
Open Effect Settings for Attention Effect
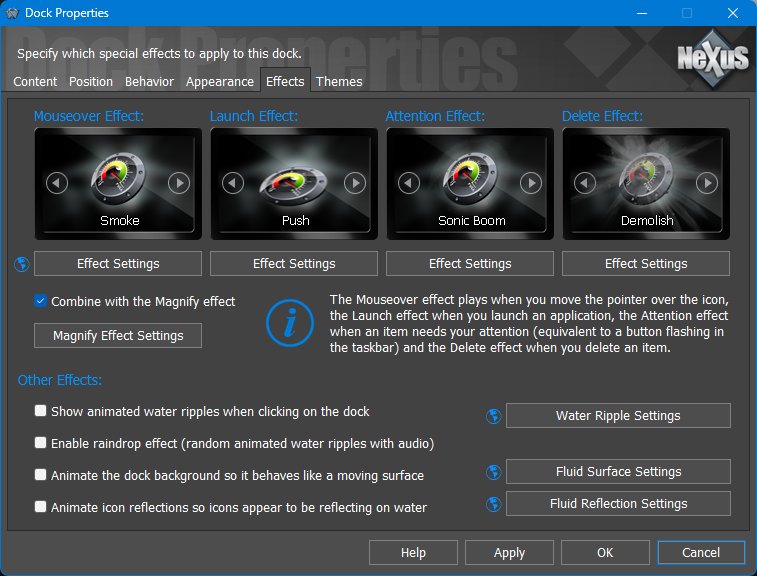(x=470, y=264)
